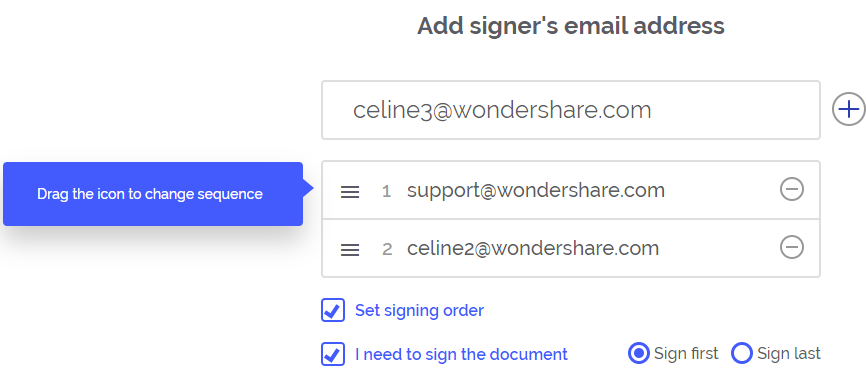Uncheck the I need to sign box
866x378 pixels.
click(x=333, y=354)
